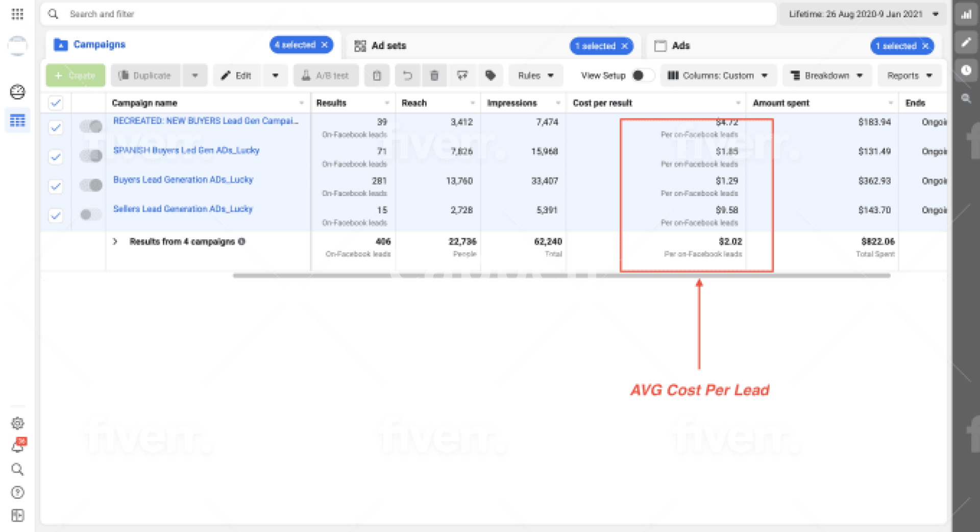This screenshot has width=980, height=532.
Task: Toggle the Sellers Lead Generation campaign switch
Action: click(91, 215)
